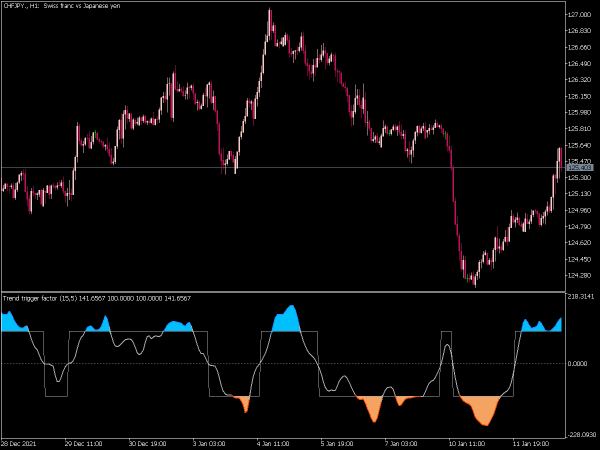Click the 11 Jan 19:00 time label
Viewport: 600px width, 450px height.
click(531, 443)
